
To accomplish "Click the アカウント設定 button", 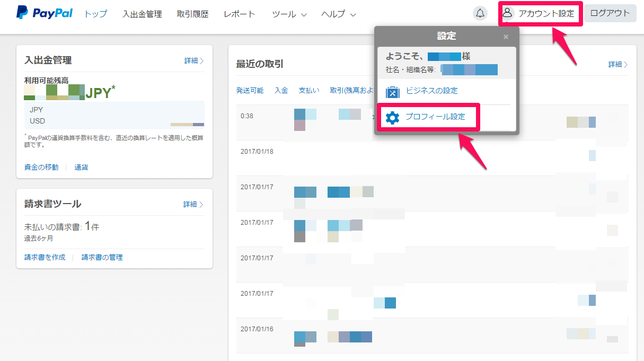I will [x=541, y=14].
